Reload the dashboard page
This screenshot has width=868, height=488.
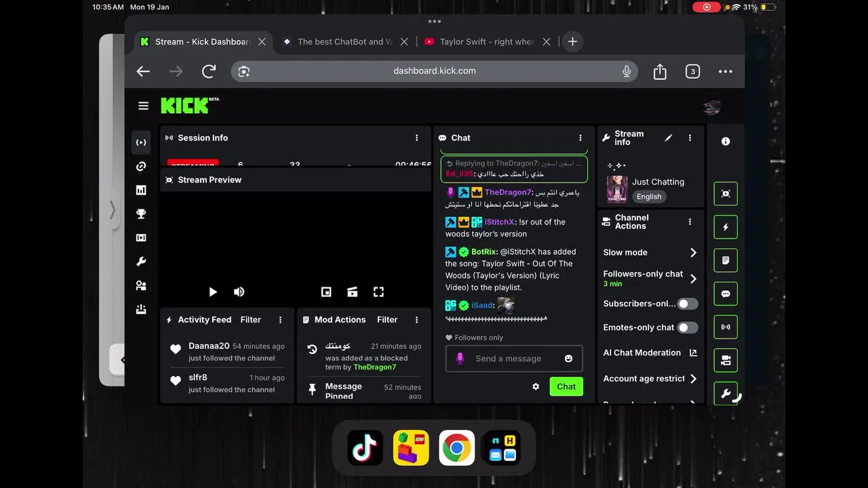(209, 71)
